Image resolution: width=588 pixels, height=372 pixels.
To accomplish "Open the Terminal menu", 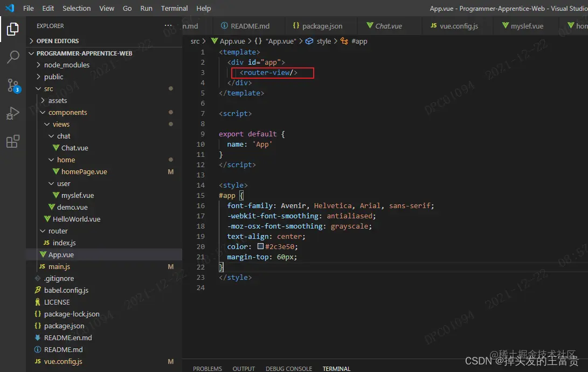I will pos(175,8).
